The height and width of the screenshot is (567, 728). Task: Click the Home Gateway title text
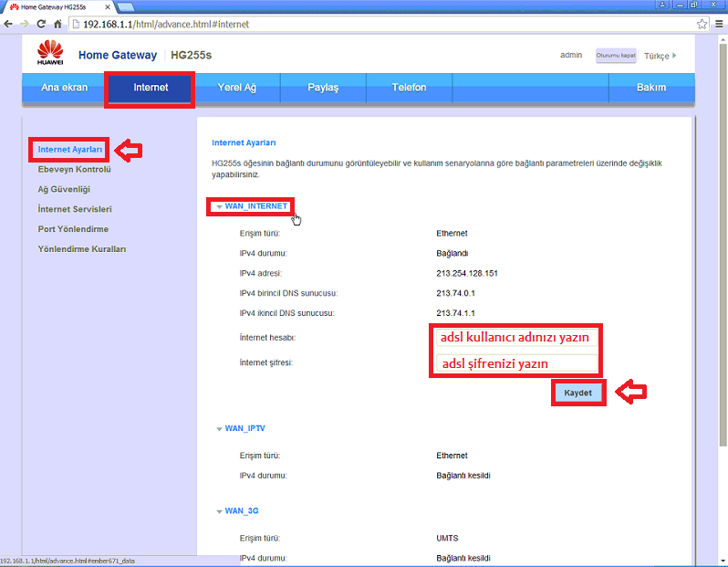(x=118, y=55)
